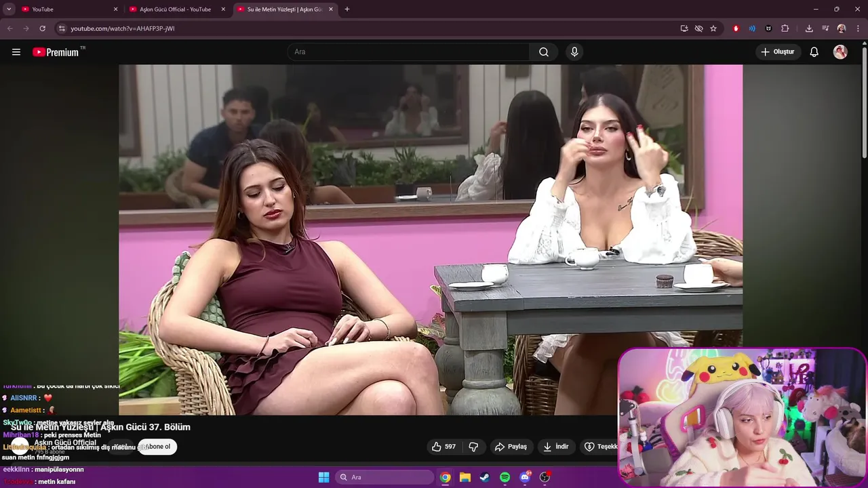Start voice search with microphone icon
Viewport: 868px width, 488px height.
[574, 52]
